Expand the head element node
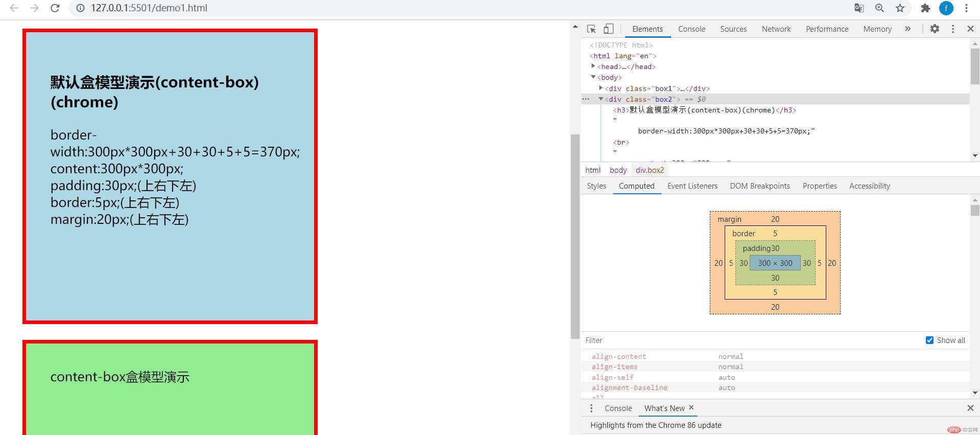Viewport: 980px width, 435px height. point(593,66)
